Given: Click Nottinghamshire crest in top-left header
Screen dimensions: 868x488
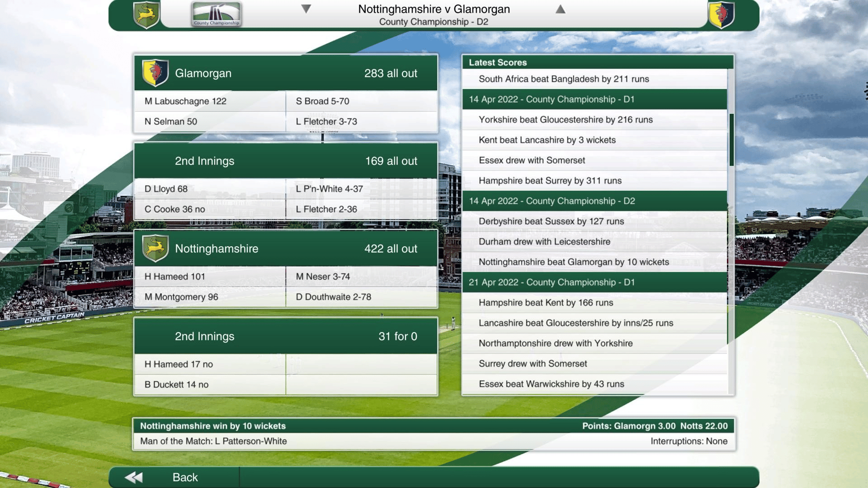Looking at the screenshot, I should pyautogui.click(x=146, y=15).
